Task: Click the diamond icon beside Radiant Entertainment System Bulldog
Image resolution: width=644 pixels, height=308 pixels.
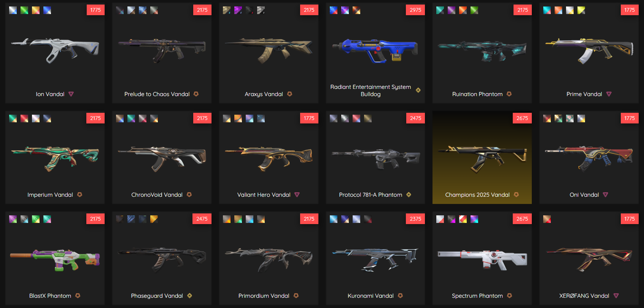Action: [x=418, y=90]
